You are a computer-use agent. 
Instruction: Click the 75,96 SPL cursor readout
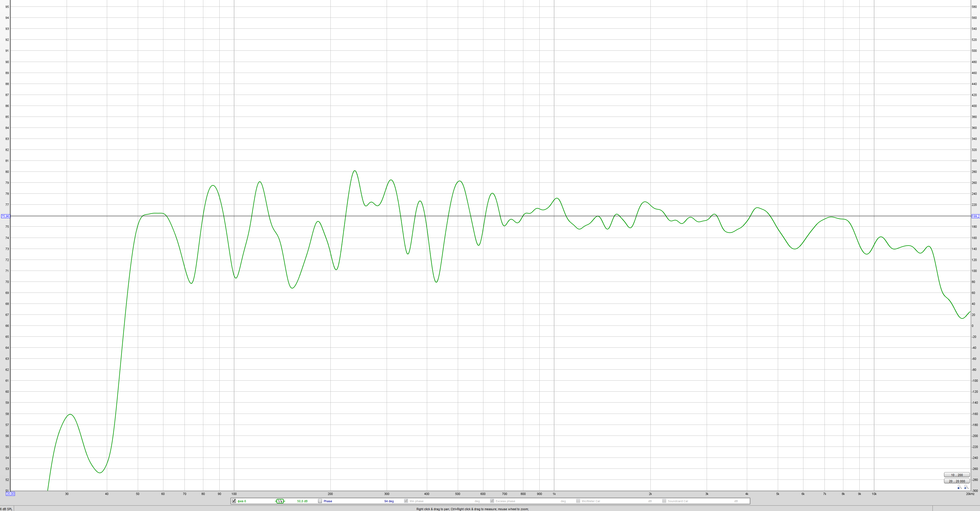[5, 216]
